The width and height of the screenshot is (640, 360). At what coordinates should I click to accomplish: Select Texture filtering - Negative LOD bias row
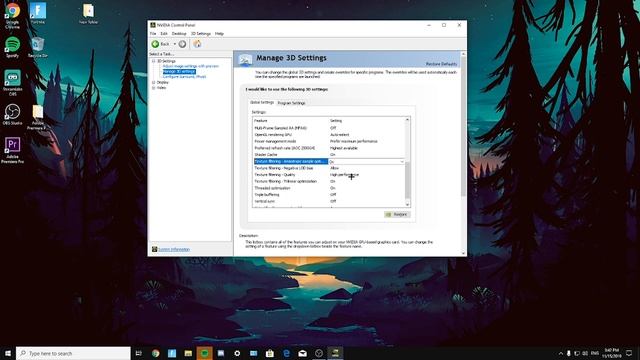329,168
